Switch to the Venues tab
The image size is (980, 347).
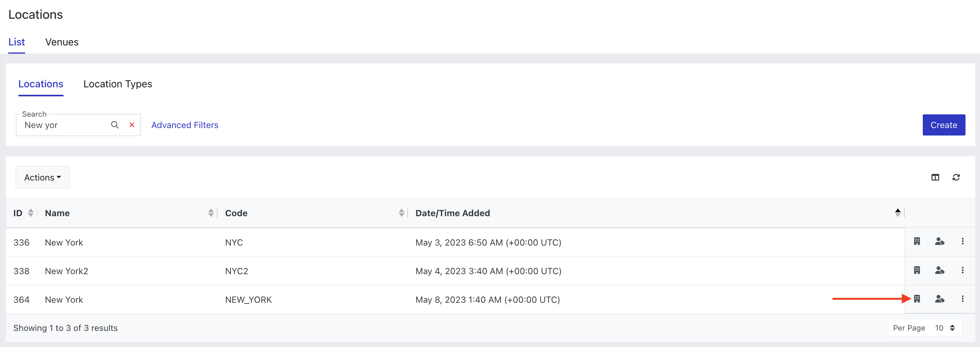(x=62, y=42)
